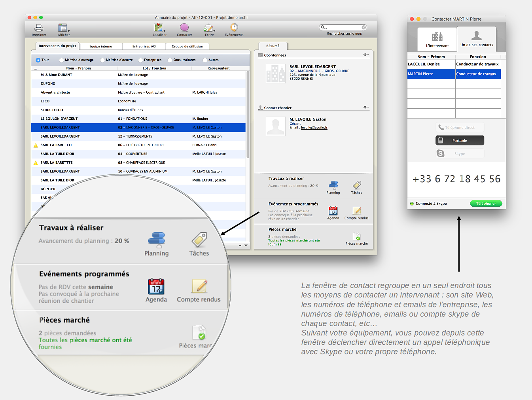Select 'LACCUEIL Denise' in the contact window
Viewport: 532px width, 400px height.
tap(454, 64)
